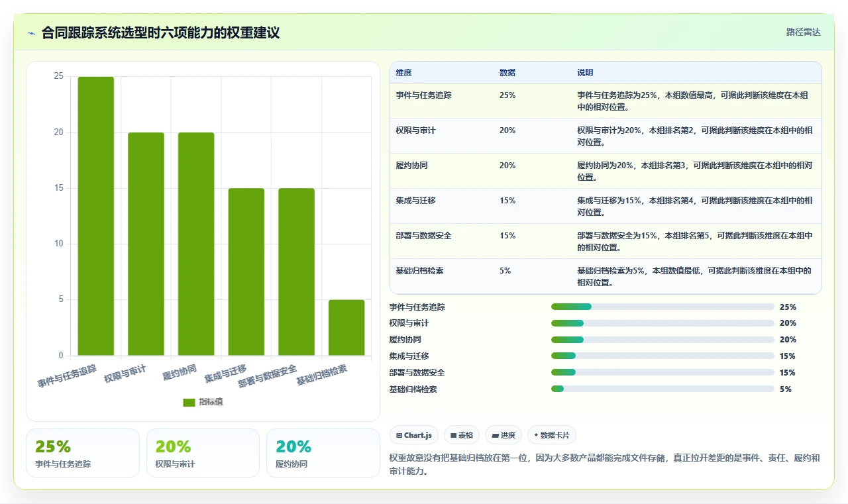The height and width of the screenshot is (504, 848).
Task: Click the 部署与数据安全 bar in the chart
Action: [x=296, y=272]
